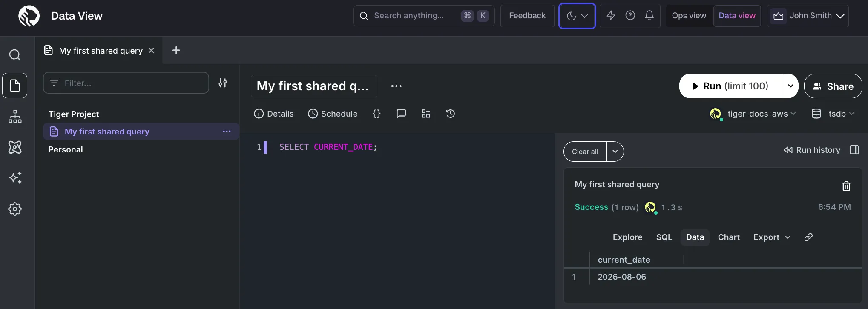Open the Run options dropdown arrow
Viewport: 868px width, 309px height.
(790, 86)
